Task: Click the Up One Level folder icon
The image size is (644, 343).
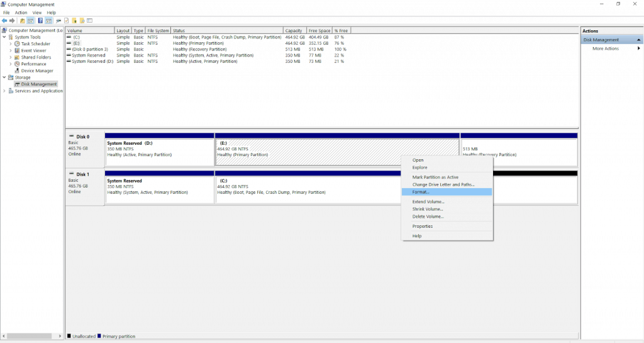Action: click(23, 21)
